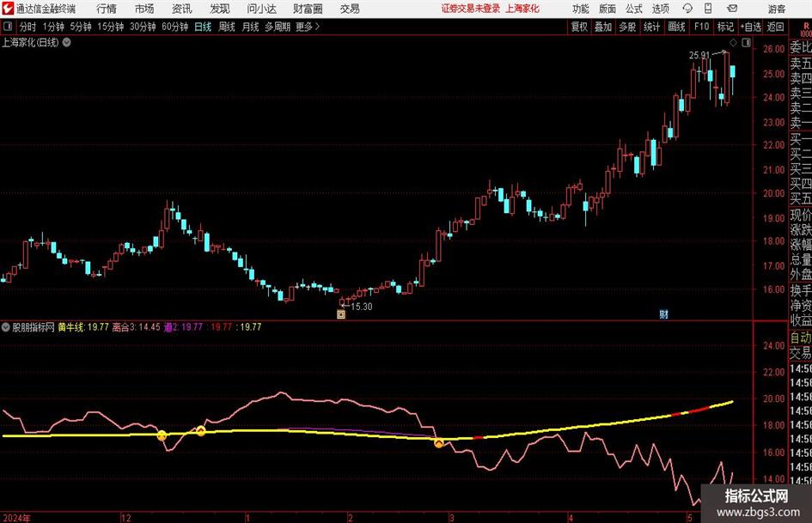
Task: Click the 财 finance marker on the chart
Action: (663, 313)
